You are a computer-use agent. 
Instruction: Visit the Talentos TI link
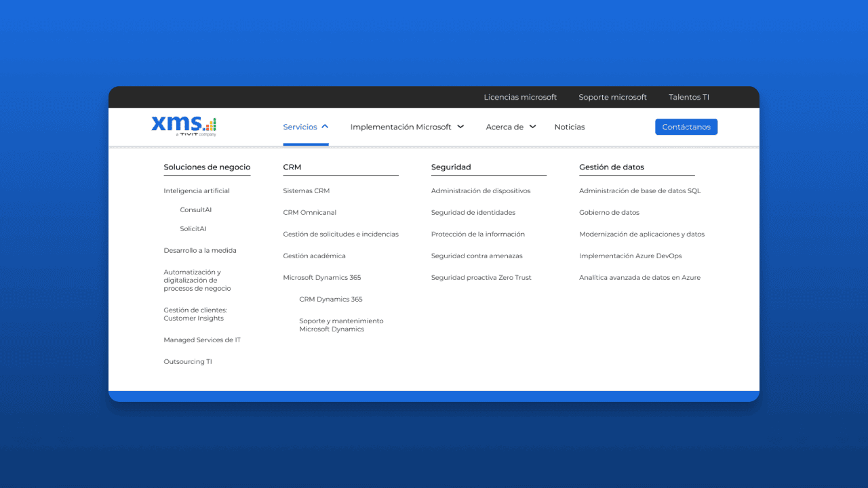(x=689, y=97)
